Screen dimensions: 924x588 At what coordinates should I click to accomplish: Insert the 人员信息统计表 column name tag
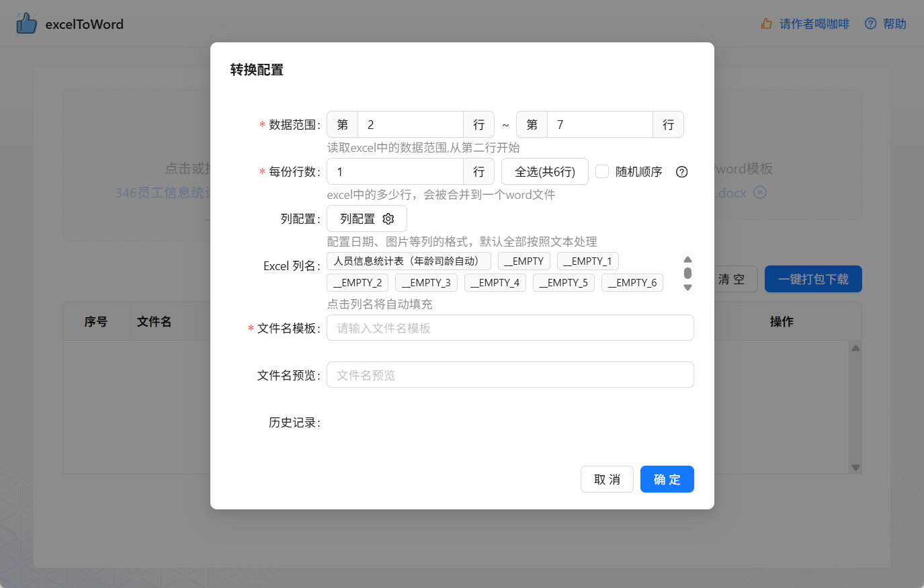[x=409, y=261]
